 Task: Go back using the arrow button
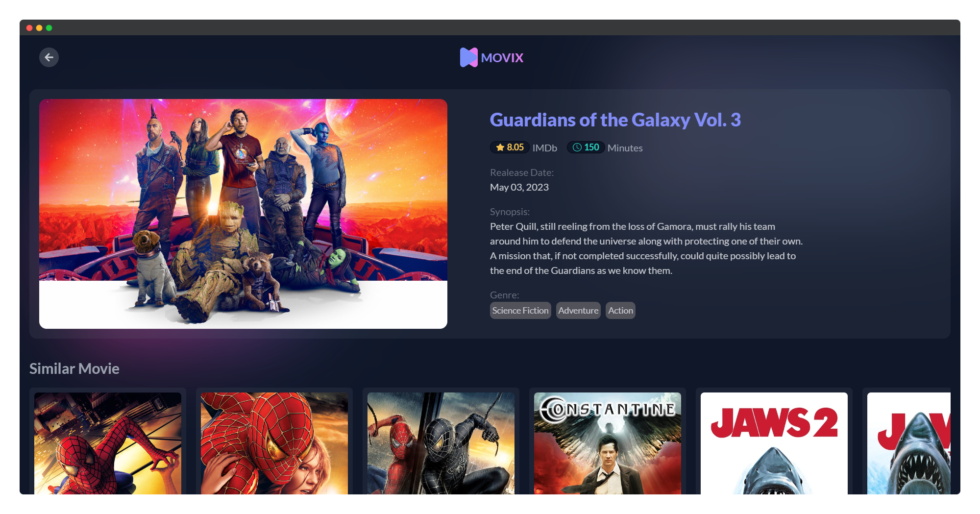coord(49,57)
